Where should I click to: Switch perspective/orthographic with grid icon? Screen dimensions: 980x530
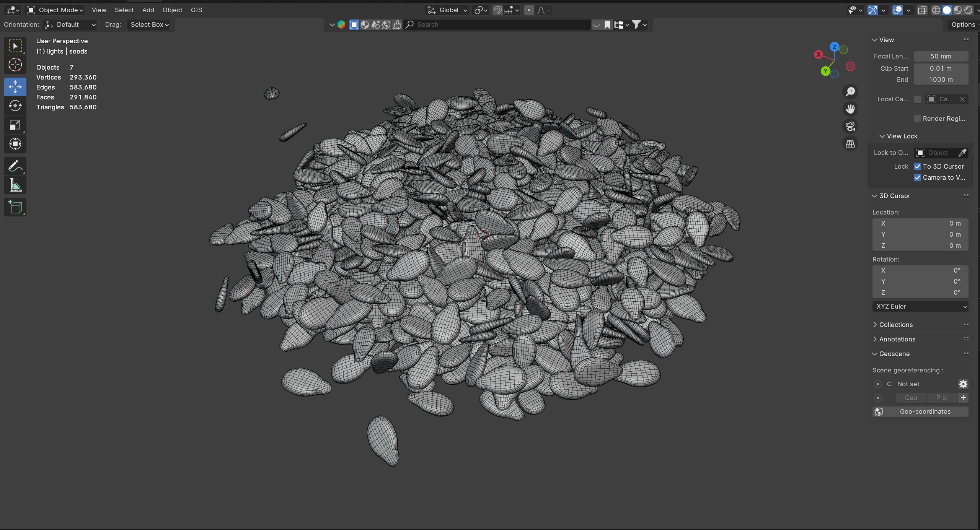click(x=850, y=144)
